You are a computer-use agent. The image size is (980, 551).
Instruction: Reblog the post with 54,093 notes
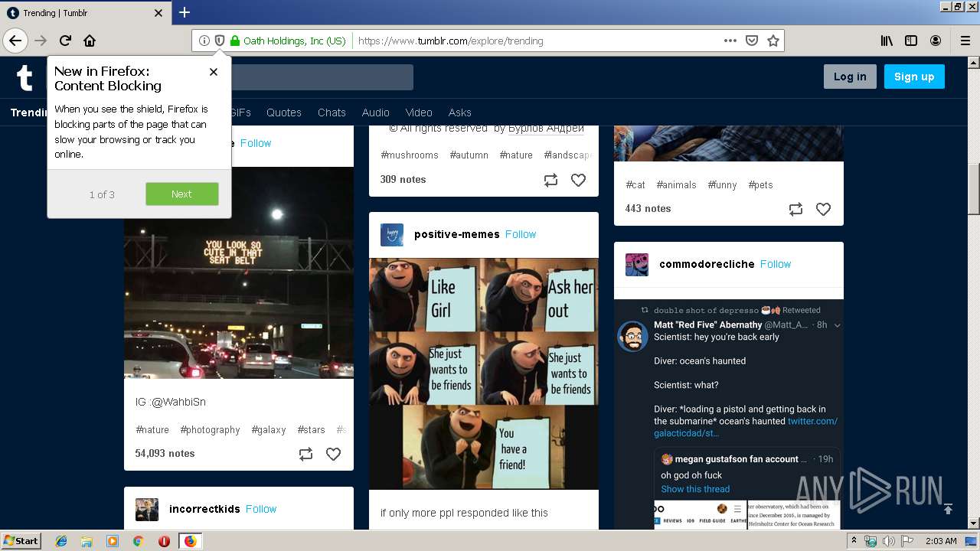point(306,455)
